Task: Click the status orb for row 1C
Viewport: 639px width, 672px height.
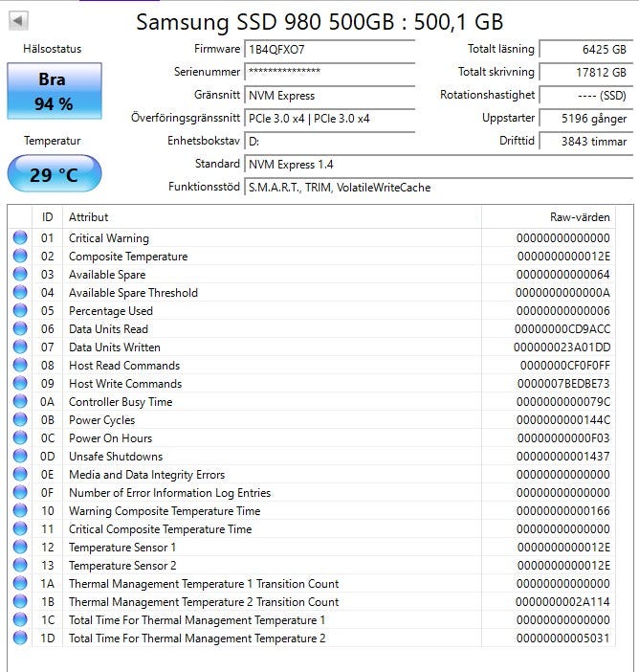Action: [x=20, y=619]
